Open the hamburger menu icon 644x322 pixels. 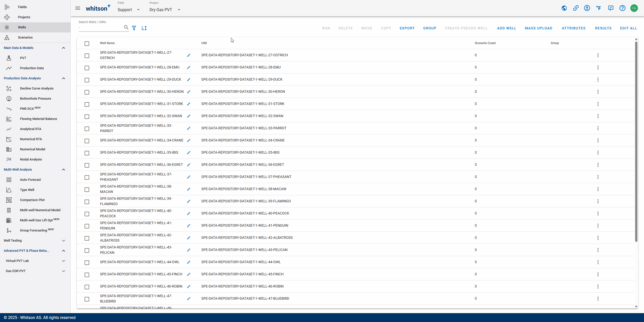78,8
